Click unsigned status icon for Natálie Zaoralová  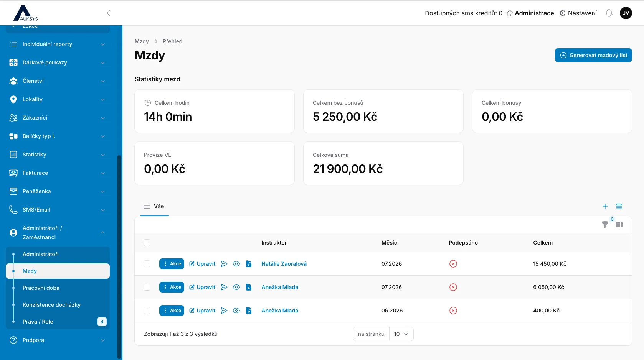[x=453, y=264]
